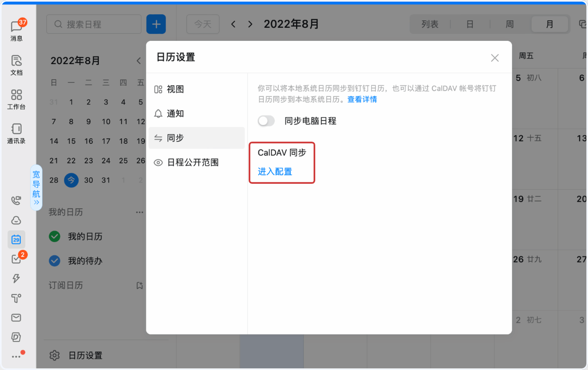588x370 pixels.
Task: Close the 日历设置 dialog
Action: pos(495,58)
